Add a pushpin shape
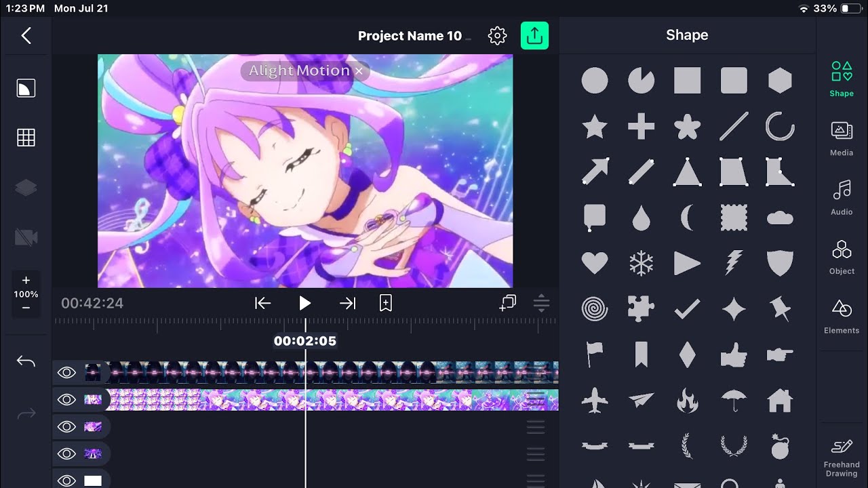The width and height of the screenshot is (868, 488). (x=780, y=309)
